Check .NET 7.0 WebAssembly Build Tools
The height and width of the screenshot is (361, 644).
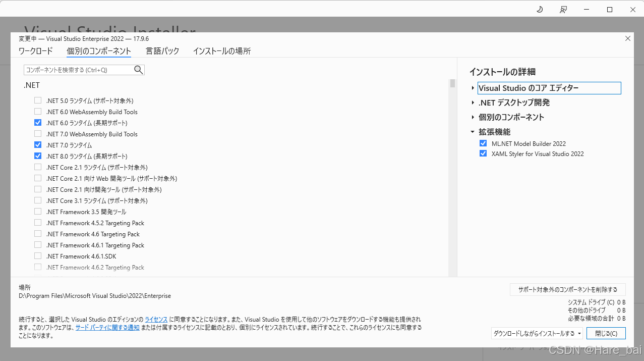(x=38, y=134)
